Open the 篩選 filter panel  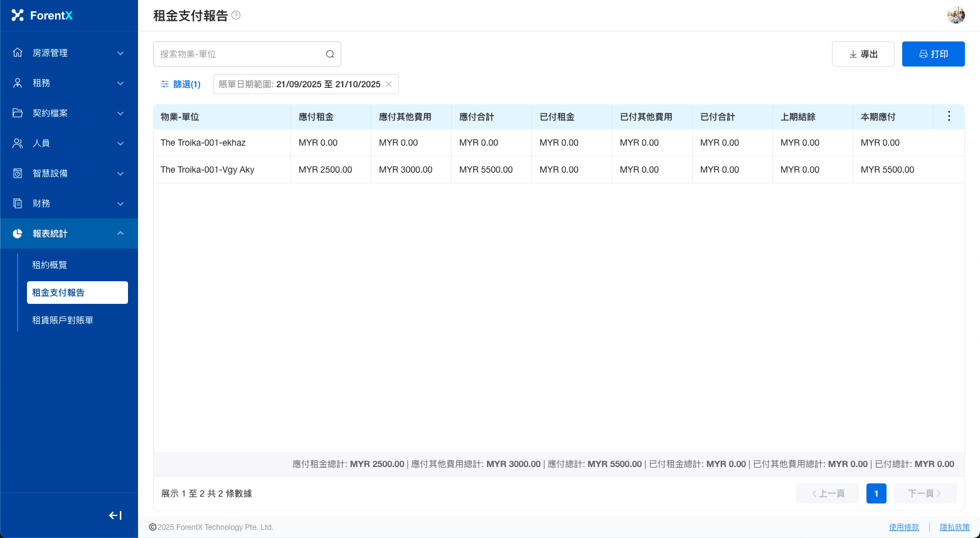pos(181,84)
